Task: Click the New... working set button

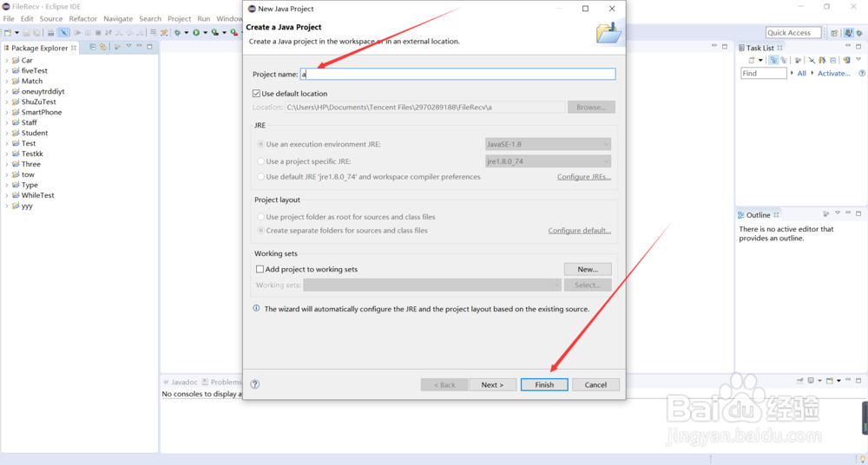Action: (588, 269)
